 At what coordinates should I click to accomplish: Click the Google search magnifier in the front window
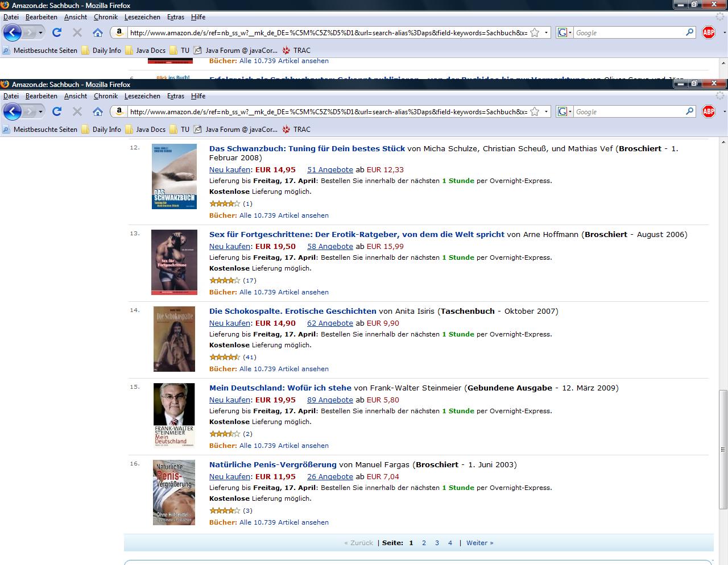tap(690, 111)
